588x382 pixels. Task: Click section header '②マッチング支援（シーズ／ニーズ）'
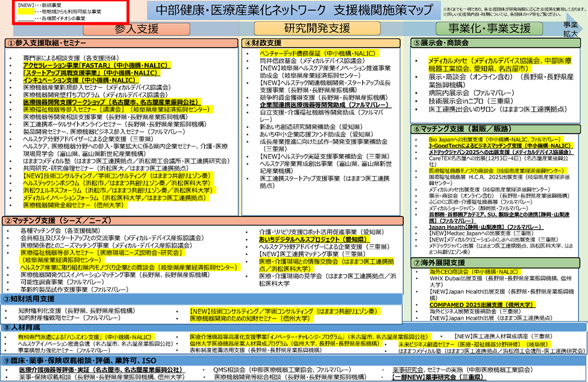[203, 221]
